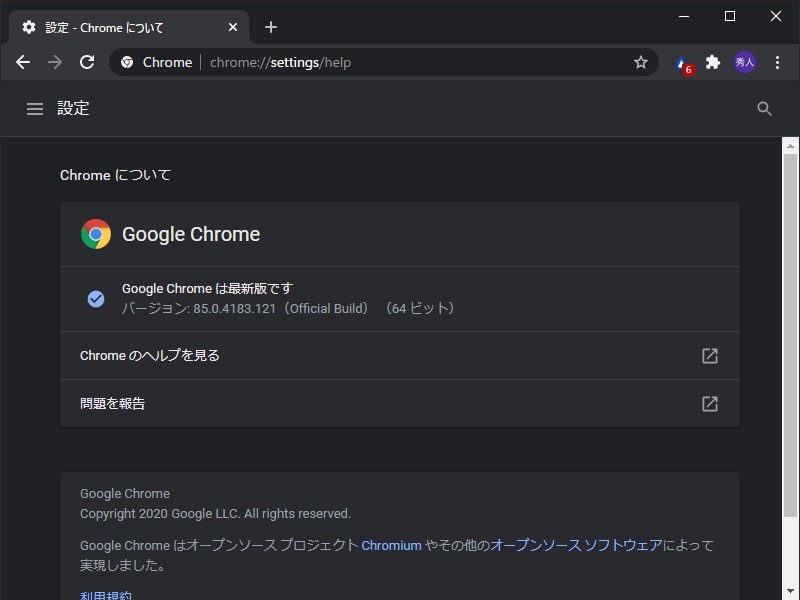The image size is (800, 600).
Task: Reload the page
Action: (x=87, y=62)
